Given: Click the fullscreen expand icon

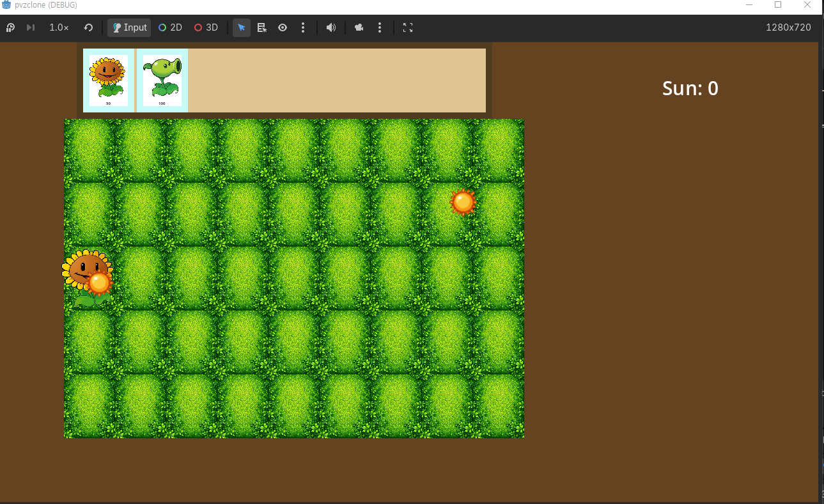Looking at the screenshot, I should [408, 27].
